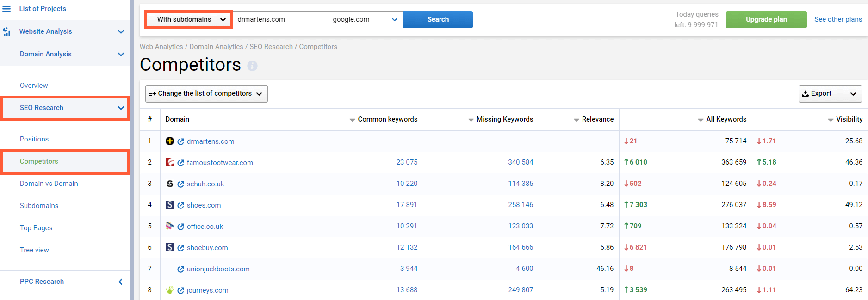Image resolution: width=868 pixels, height=300 pixels.
Task: Sort by Common keywords arrow
Action: 353,120
